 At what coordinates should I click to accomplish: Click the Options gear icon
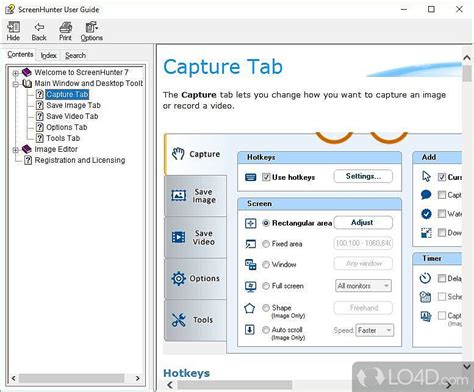click(178, 278)
